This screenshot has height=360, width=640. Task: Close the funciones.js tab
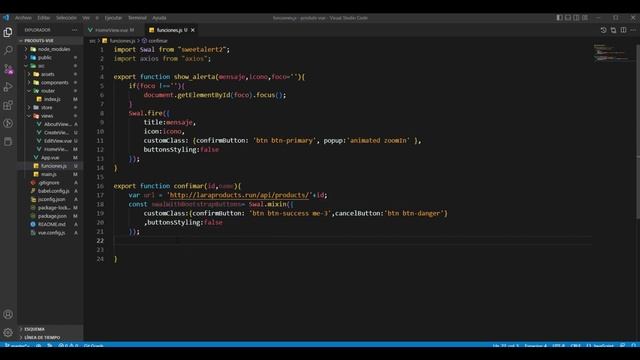(x=193, y=30)
